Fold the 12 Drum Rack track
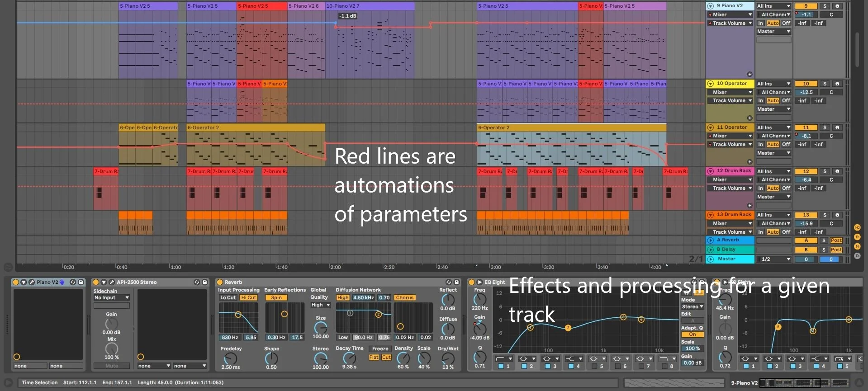 coord(710,171)
